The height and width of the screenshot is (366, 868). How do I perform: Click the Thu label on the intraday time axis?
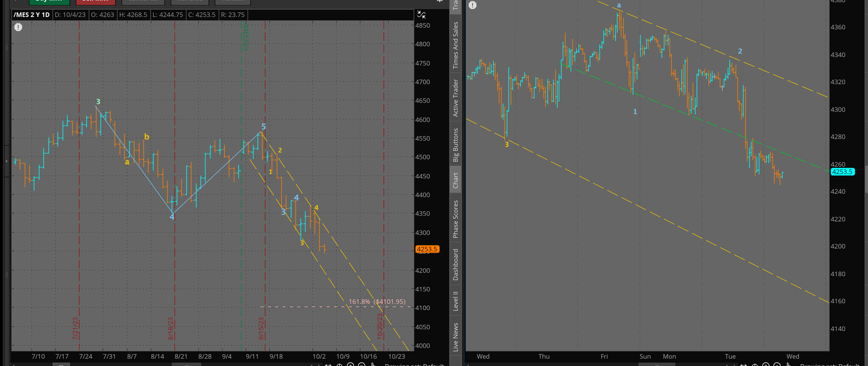pos(544,356)
